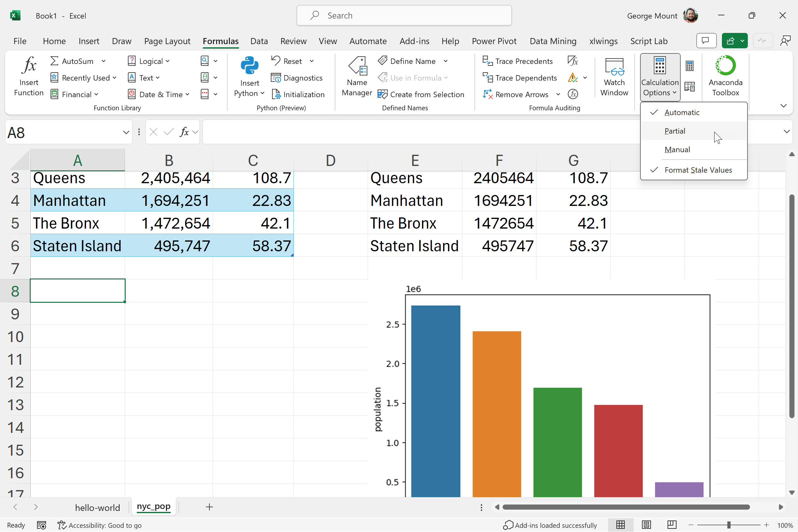Click the Python Initialization button

click(x=298, y=94)
